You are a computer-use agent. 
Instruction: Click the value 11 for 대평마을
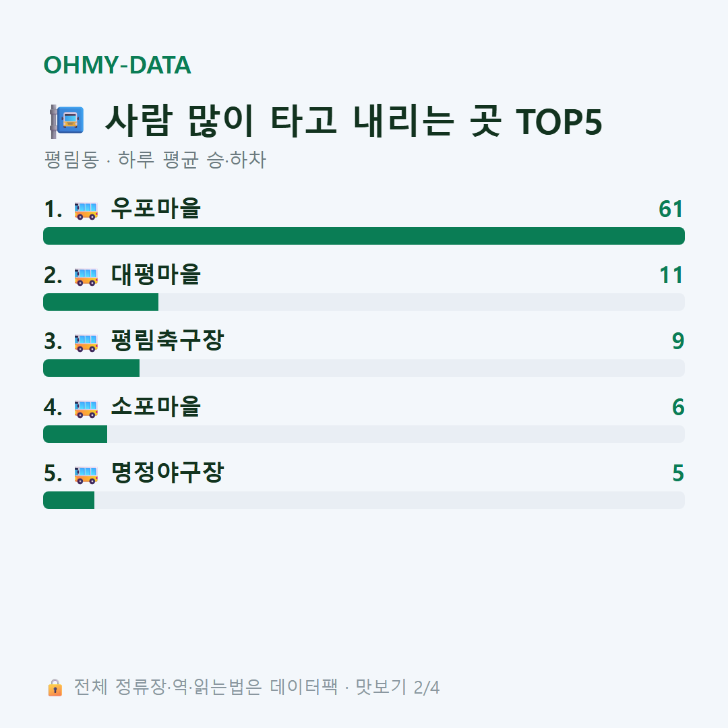671,275
